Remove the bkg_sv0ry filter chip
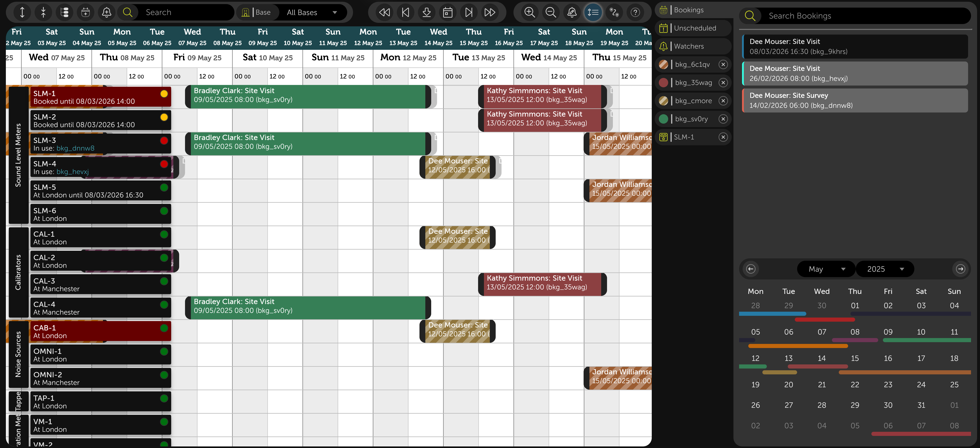 point(723,119)
